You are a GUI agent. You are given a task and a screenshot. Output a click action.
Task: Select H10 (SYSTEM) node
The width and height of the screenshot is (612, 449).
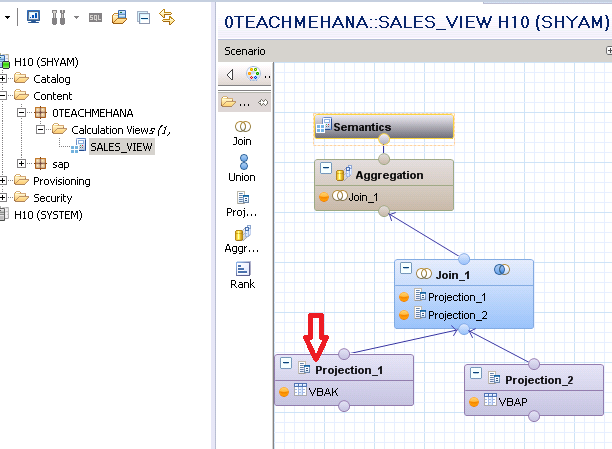click(x=48, y=215)
